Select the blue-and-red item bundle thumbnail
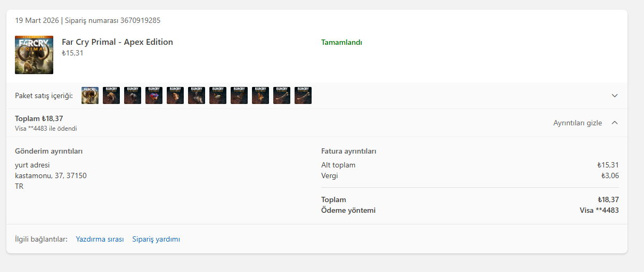Screen dimensions: 644x272 click(154, 95)
